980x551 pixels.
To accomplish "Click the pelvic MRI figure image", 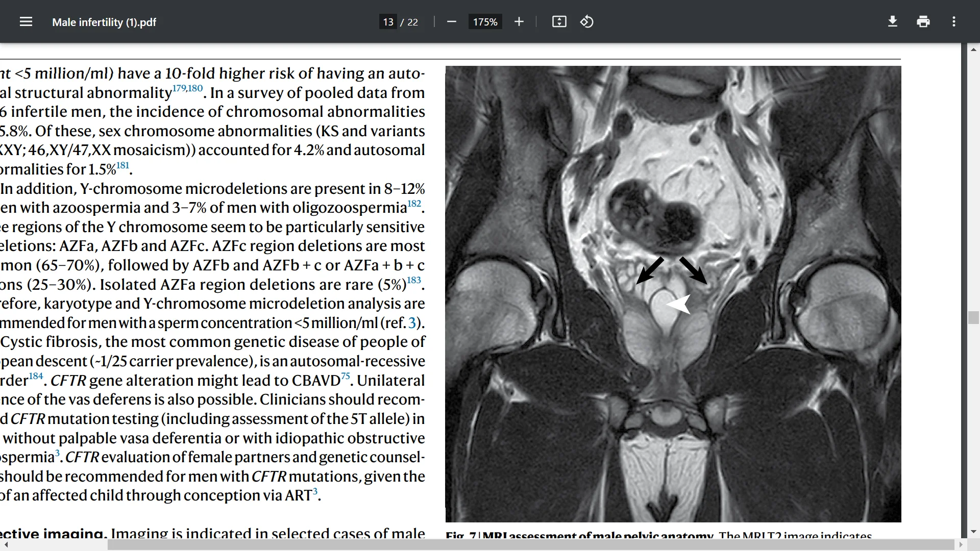I will (x=673, y=294).
